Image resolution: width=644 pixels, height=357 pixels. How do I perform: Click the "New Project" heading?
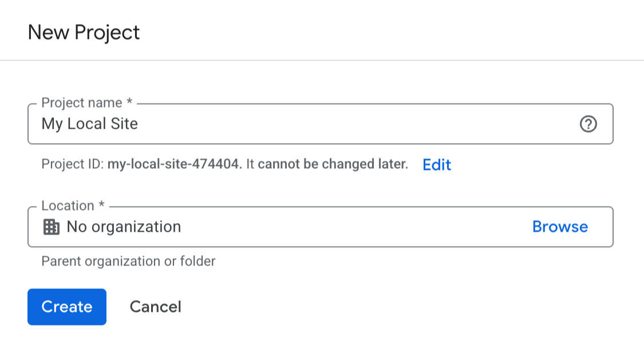click(84, 32)
